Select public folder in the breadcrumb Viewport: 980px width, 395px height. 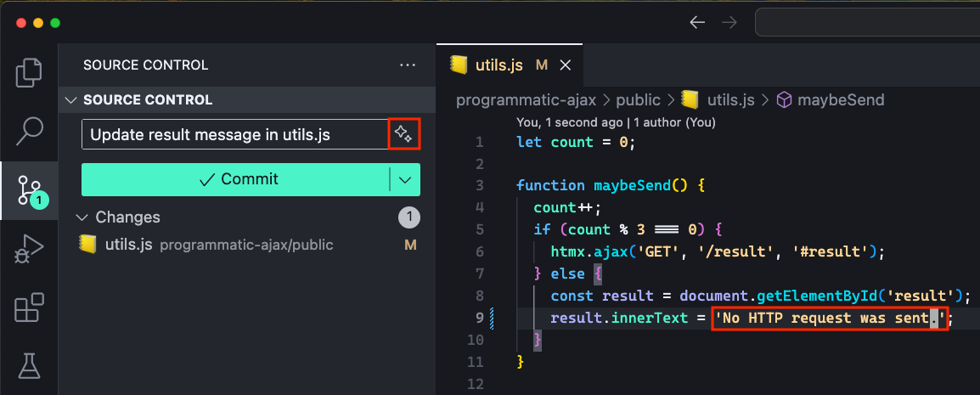pos(638,100)
